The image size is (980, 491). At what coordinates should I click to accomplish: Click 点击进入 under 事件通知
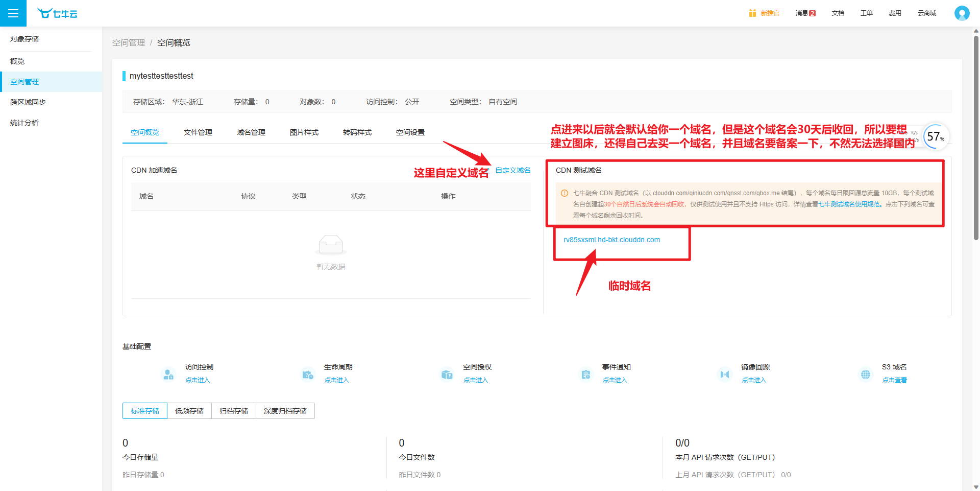tap(615, 380)
